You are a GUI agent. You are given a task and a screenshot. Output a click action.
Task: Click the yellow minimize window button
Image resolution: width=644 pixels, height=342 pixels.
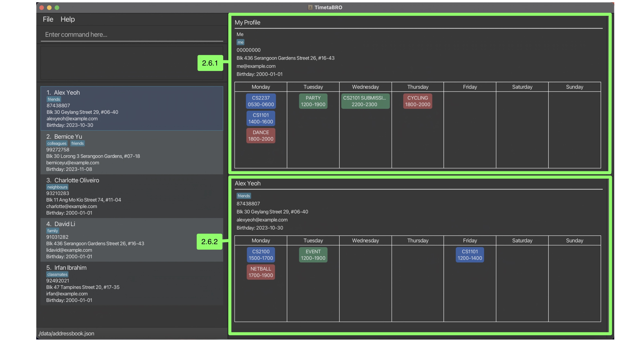click(x=49, y=8)
